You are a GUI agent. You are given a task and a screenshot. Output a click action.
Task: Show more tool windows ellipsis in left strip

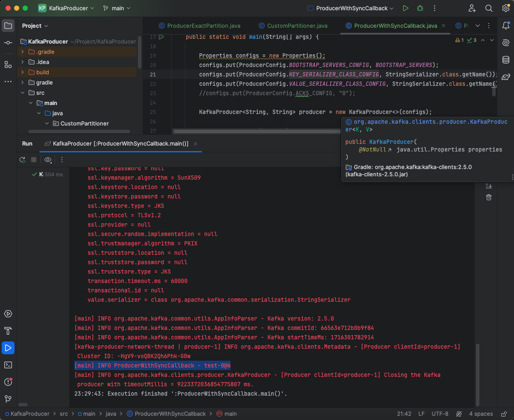pyautogui.click(x=8, y=82)
